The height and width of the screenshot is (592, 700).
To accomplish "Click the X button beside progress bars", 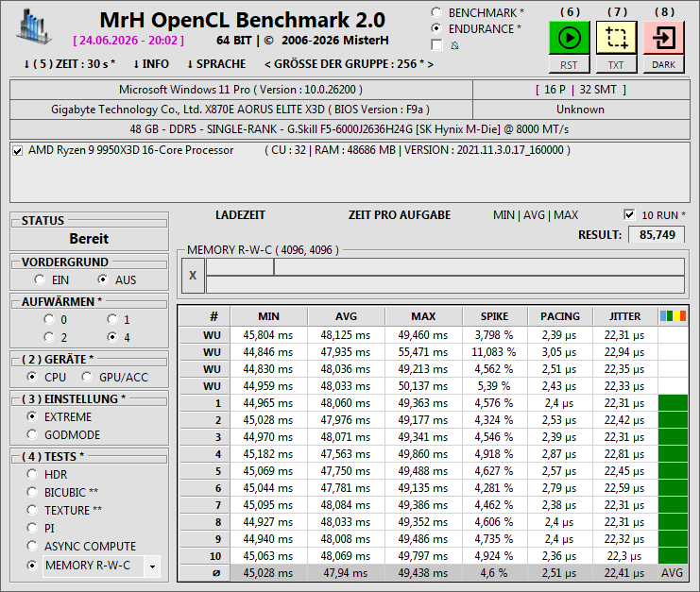I will 193,276.
